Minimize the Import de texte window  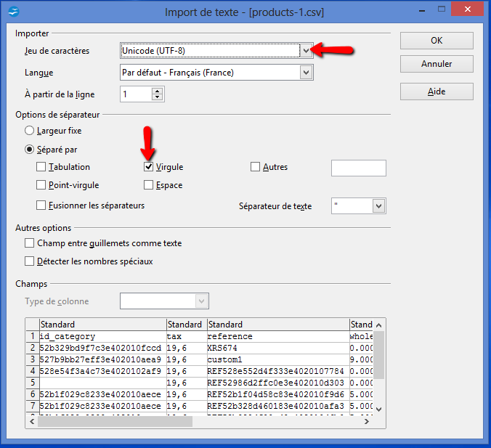[x=422, y=10]
